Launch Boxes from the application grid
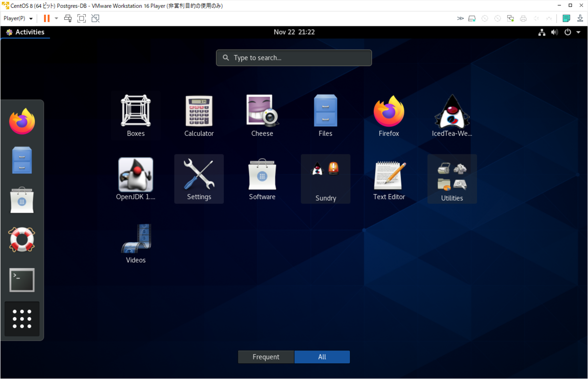The image size is (588, 379). (136, 116)
